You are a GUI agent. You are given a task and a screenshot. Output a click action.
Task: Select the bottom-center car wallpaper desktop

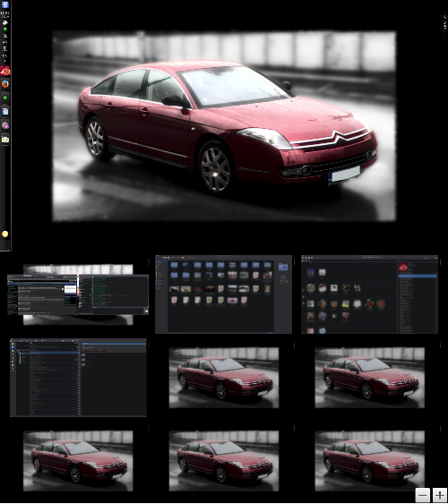[x=224, y=461]
